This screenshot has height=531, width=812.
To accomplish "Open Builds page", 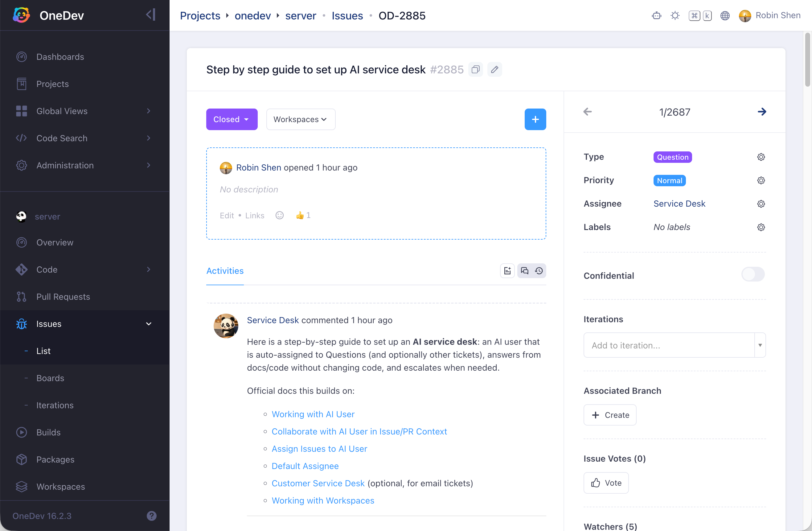I will click(84, 432).
